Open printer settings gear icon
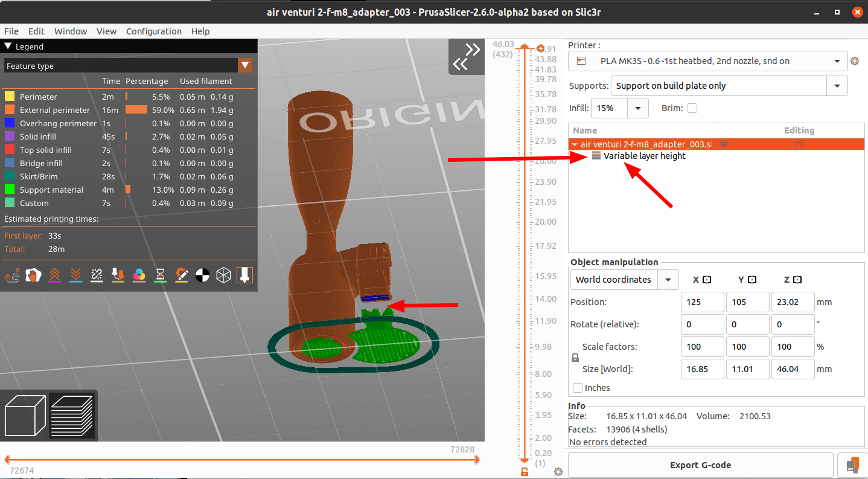Image resolution: width=868 pixels, height=479 pixels. pyautogui.click(x=855, y=61)
